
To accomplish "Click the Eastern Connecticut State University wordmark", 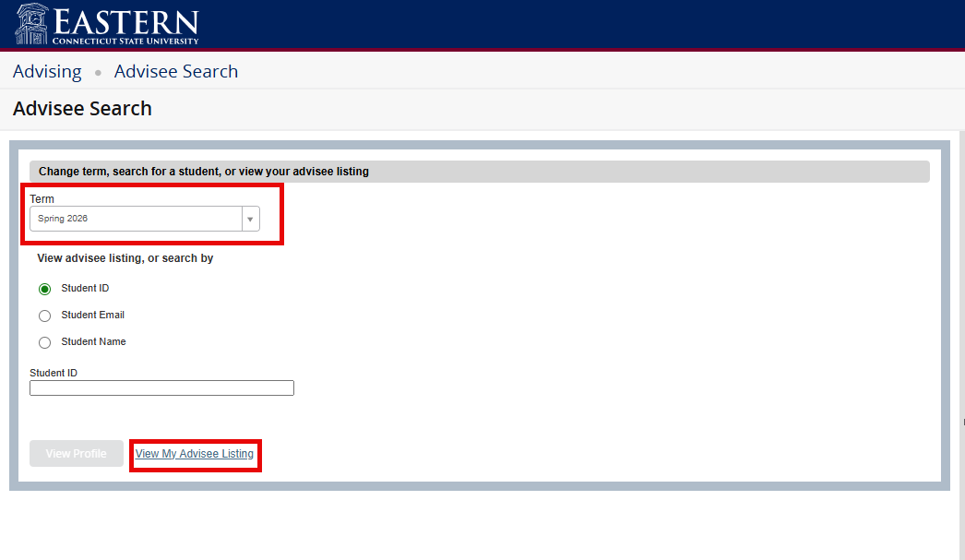I will (x=126, y=26).
